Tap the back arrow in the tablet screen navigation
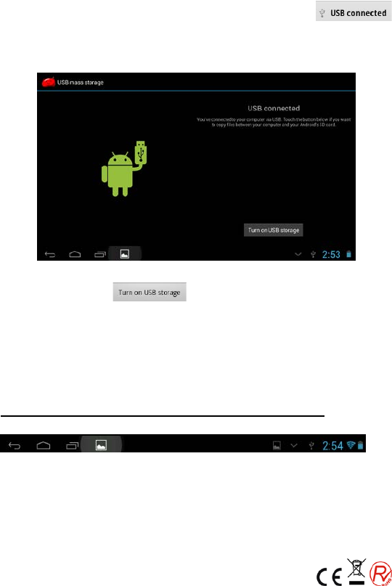This screenshot has height=586, width=392. point(50,254)
